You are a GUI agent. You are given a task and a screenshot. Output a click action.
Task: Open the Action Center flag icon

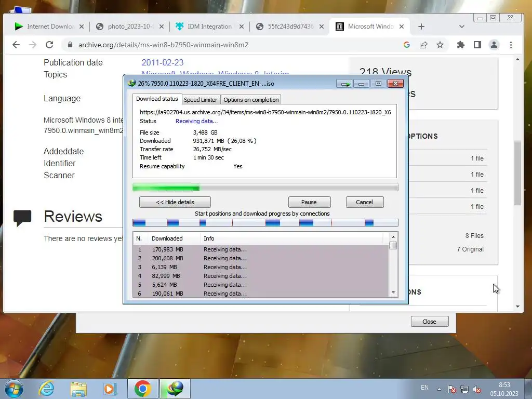[x=451, y=389]
